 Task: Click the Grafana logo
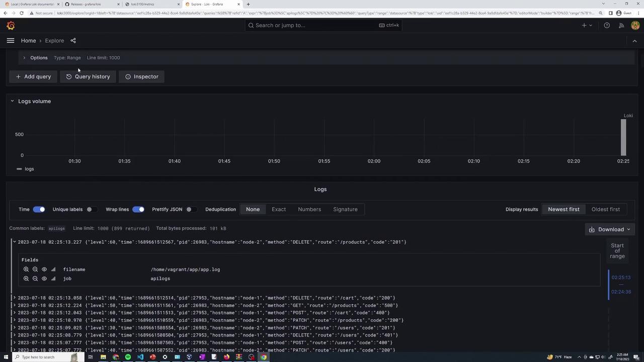11,26
